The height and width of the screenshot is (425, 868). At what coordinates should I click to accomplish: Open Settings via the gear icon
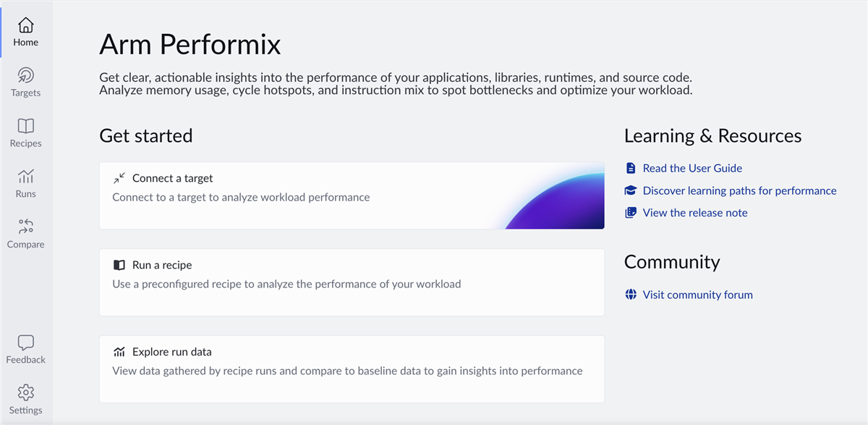(x=25, y=393)
